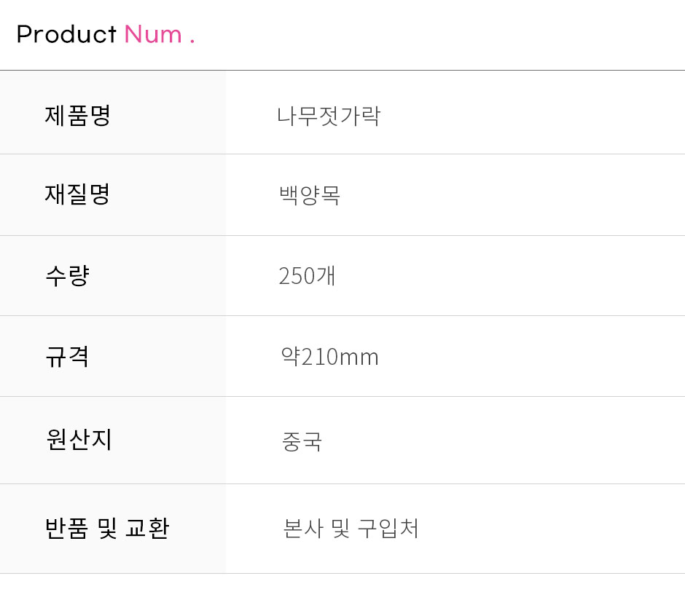Click the word 교환 in the last row label
The width and height of the screenshot is (685, 616).
(147, 528)
